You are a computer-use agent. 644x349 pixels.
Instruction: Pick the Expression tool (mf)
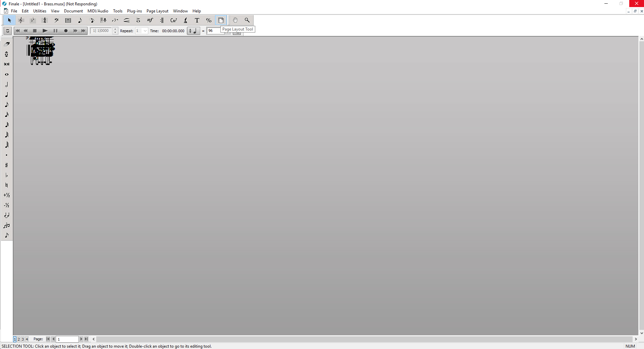coord(150,20)
